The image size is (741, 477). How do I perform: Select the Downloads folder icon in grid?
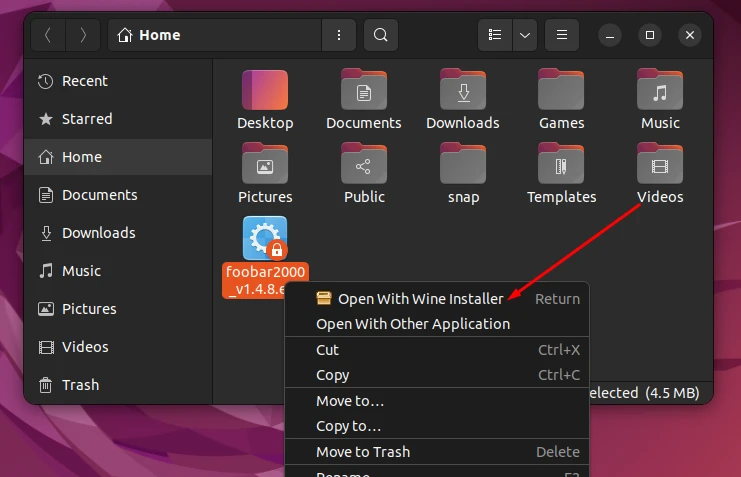tap(463, 90)
